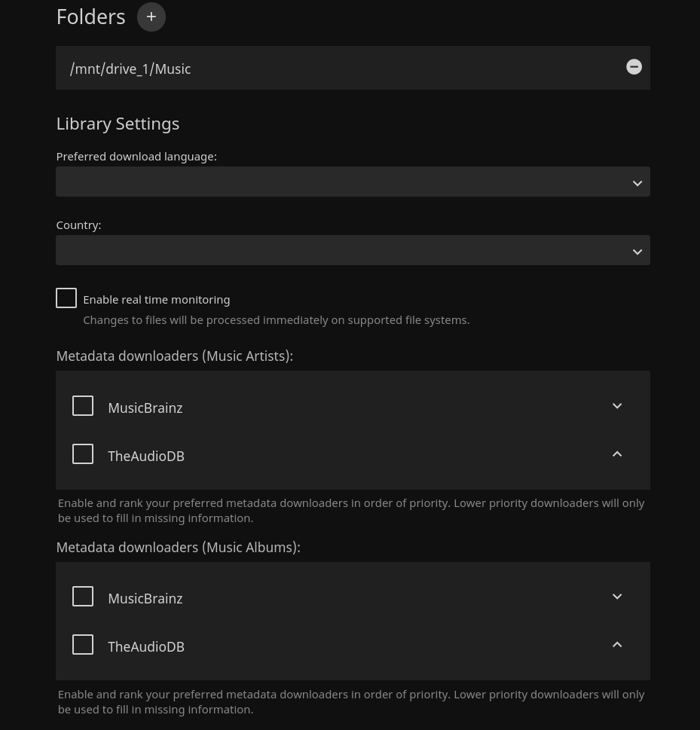Click the add folder plus button

pyautogui.click(x=151, y=17)
